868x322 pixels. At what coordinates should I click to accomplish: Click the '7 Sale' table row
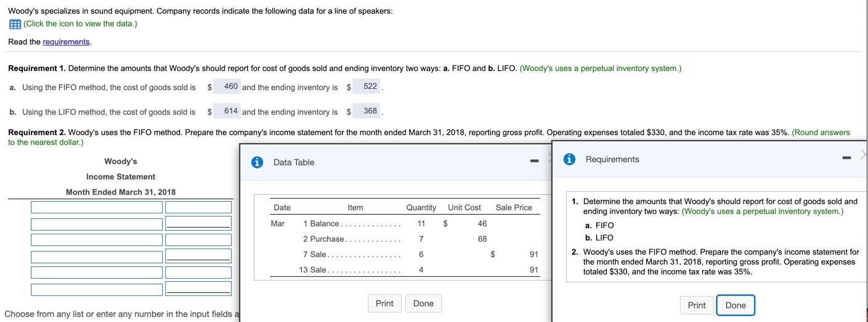405,254
